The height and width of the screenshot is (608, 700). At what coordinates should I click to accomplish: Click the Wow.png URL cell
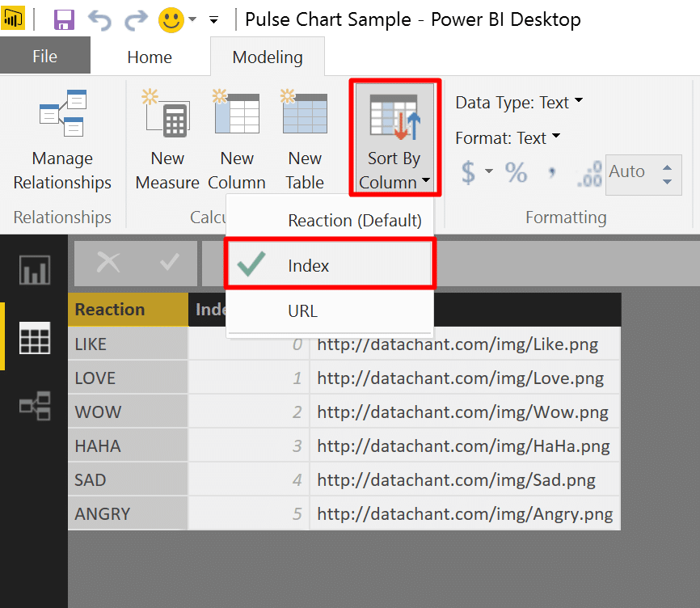pyautogui.click(x=465, y=412)
